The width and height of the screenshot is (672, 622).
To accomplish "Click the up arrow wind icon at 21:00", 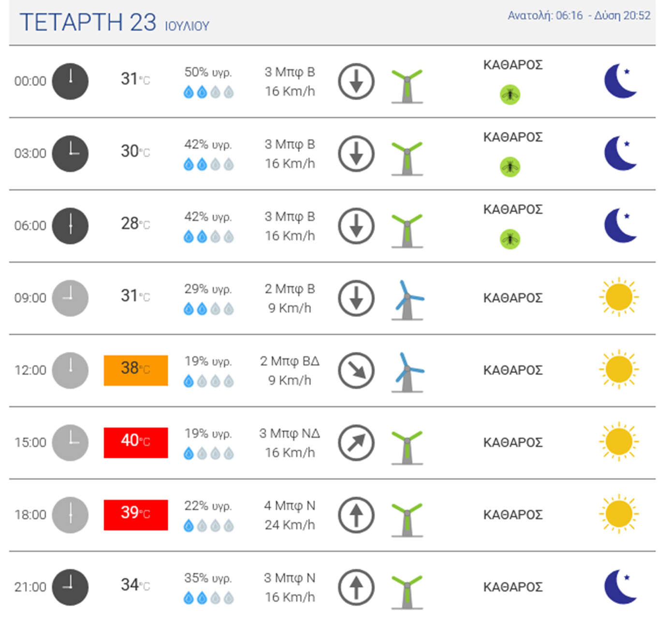I will 356,587.
